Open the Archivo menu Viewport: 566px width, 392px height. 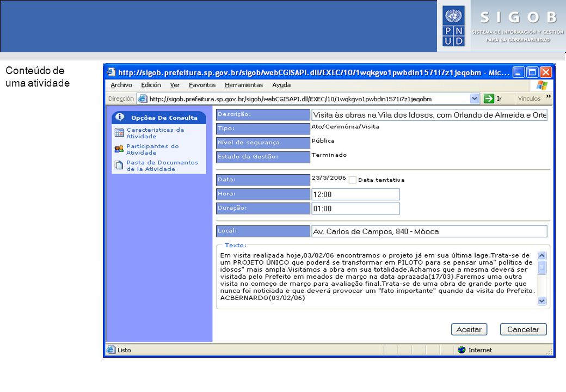[x=121, y=85]
